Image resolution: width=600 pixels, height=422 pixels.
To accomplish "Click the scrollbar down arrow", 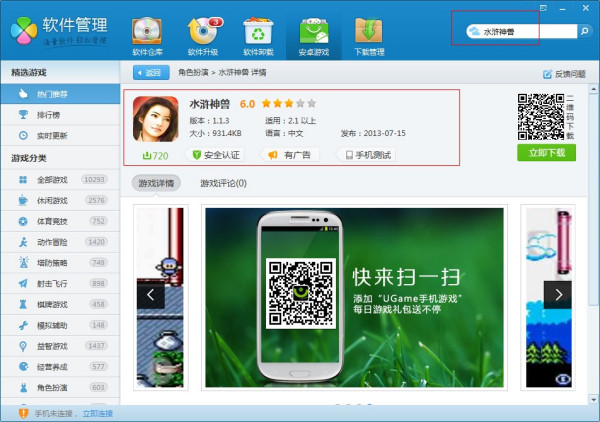I will 593,399.
